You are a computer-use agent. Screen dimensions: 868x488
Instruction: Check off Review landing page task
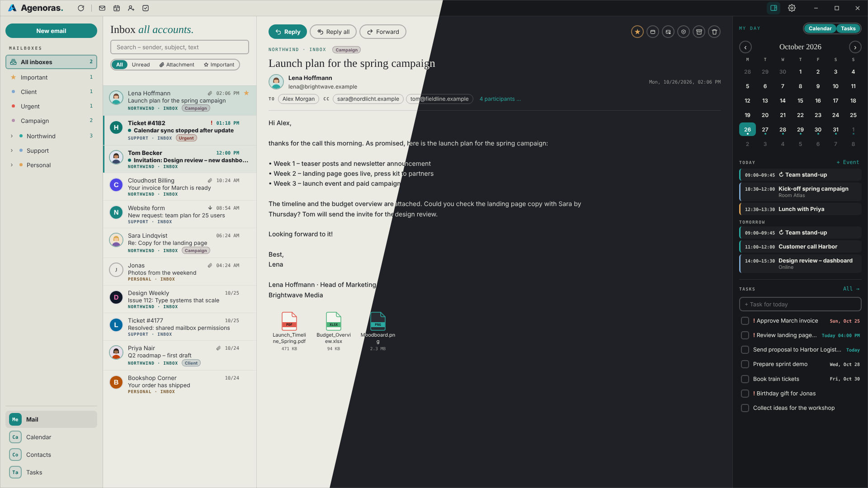pos(745,335)
